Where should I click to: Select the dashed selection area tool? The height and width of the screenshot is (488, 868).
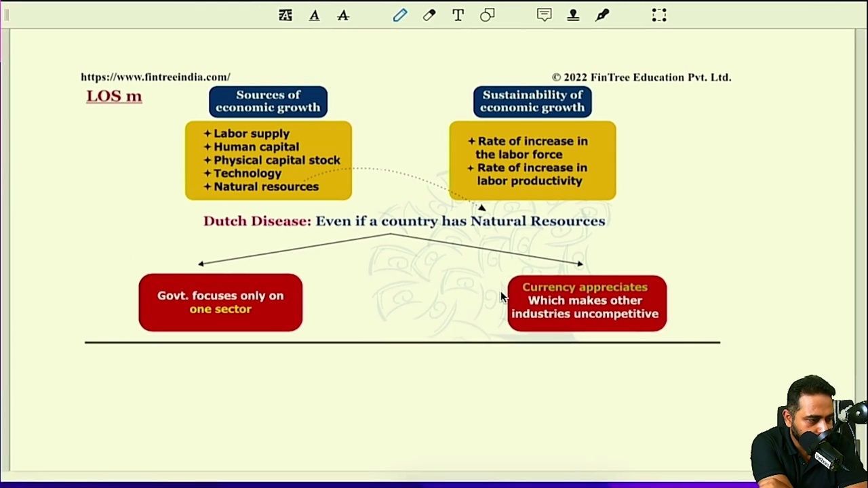659,15
